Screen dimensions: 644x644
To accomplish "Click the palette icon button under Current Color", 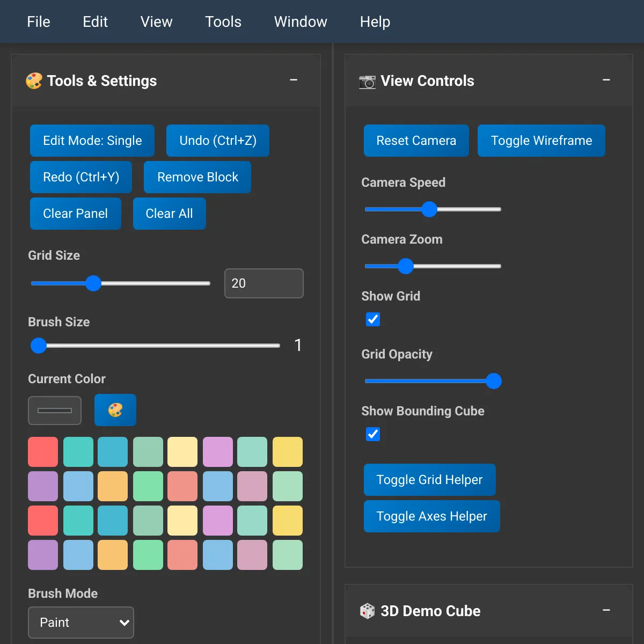I will point(115,410).
